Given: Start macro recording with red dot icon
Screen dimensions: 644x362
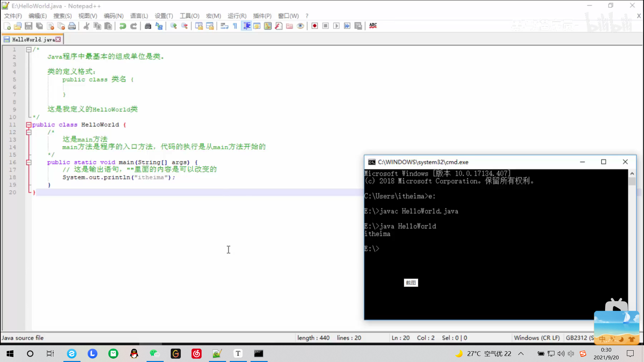Looking at the screenshot, I should pyautogui.click(x=315, y=26).
